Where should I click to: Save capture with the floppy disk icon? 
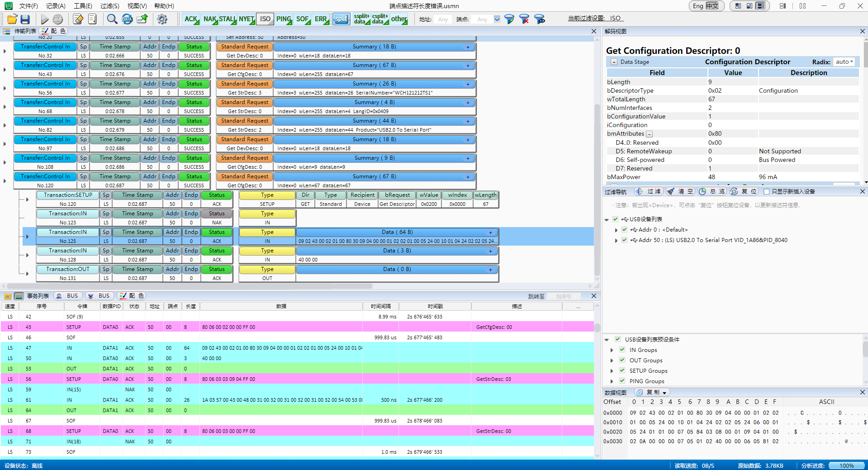[x=25, y=19]
